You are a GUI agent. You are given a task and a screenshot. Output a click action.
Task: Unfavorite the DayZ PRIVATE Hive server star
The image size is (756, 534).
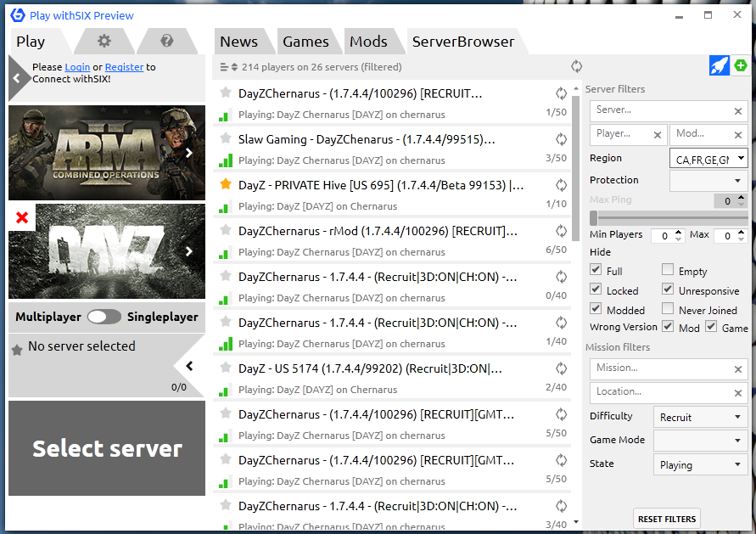pyautogui.click(x=226, y=184)
